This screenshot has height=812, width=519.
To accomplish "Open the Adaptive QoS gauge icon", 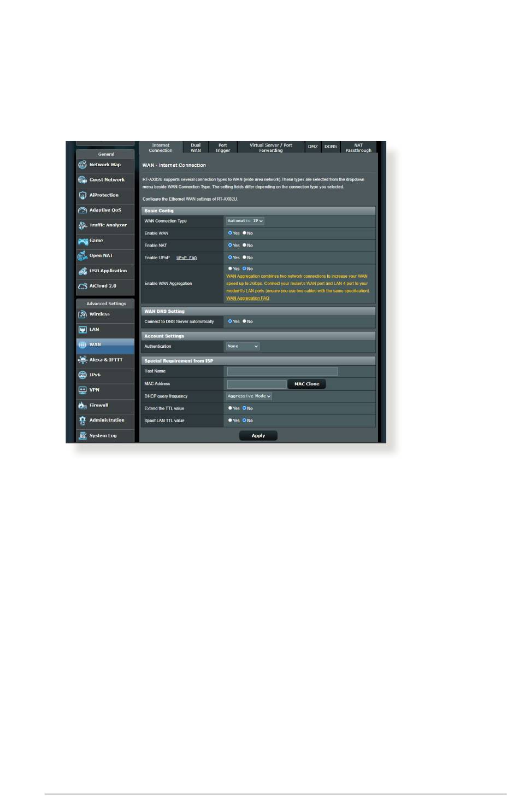I will click(82, 210).
